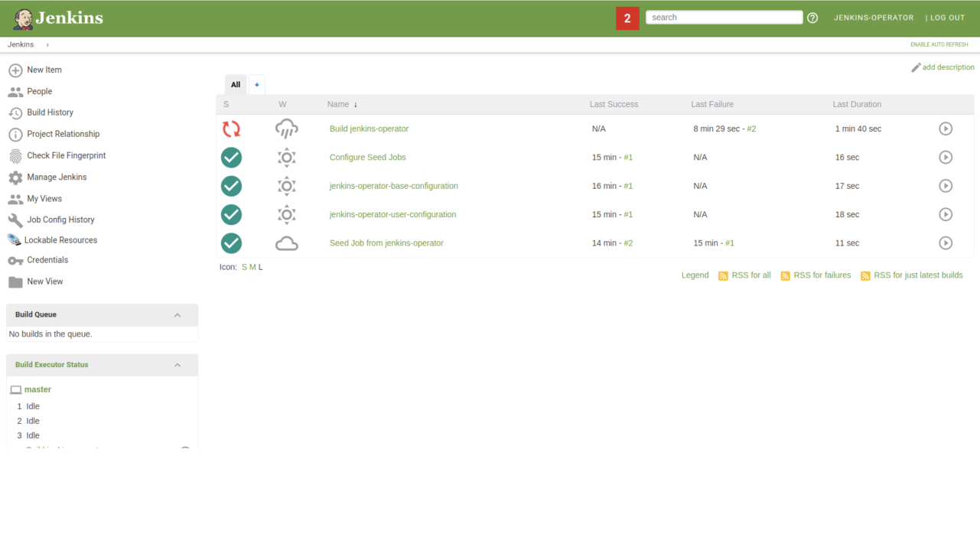Schedule a build for jenkins-operator-base-configuration
The height and width of the screenshot is (550, 980).
(x=946, y=186)
